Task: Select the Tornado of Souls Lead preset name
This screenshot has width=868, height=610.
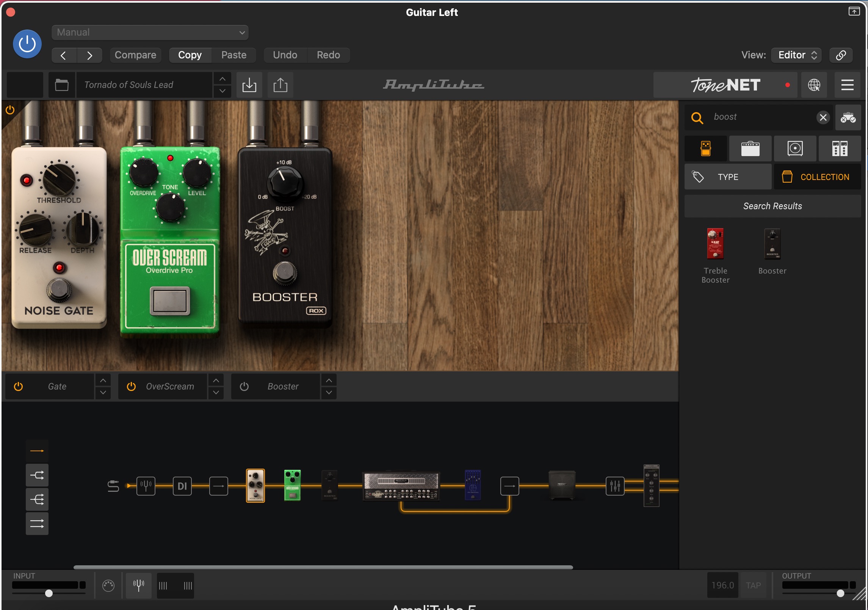Action: pyautogui.click(x=144, y=85)
